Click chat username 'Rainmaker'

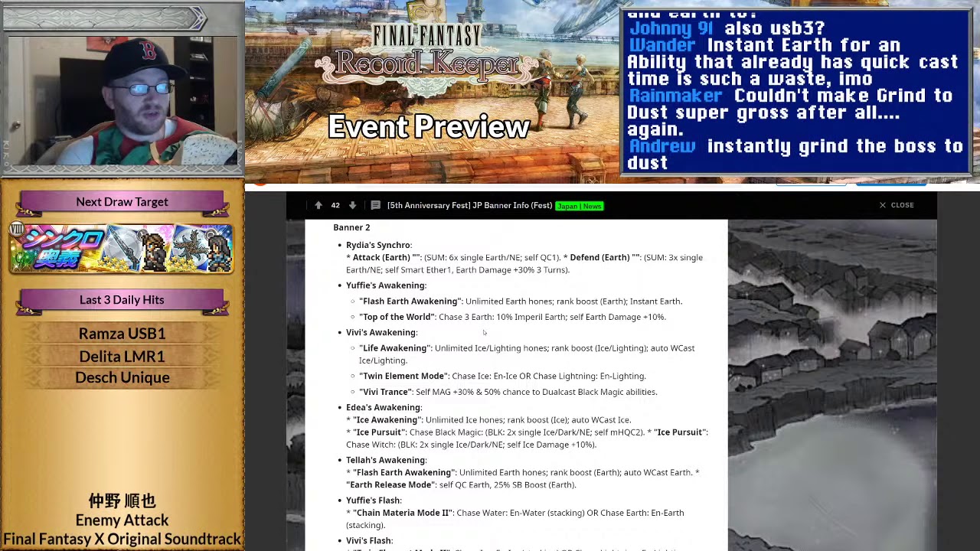point(675,96)
